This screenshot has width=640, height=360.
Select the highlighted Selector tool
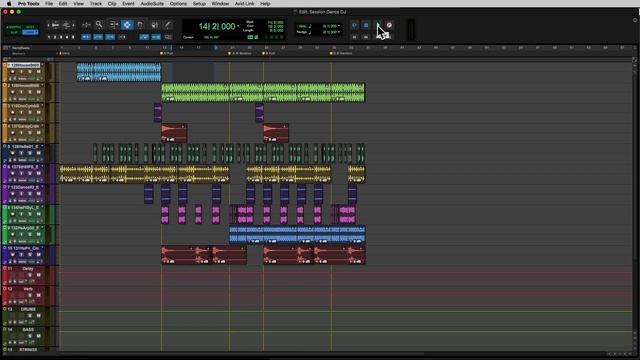tap(127, 25)
